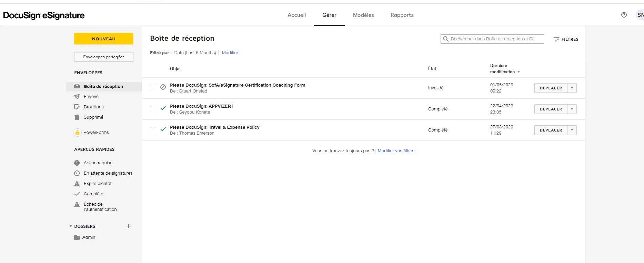Click the voided icon on SofA/eSignature row

coord(163,87)
